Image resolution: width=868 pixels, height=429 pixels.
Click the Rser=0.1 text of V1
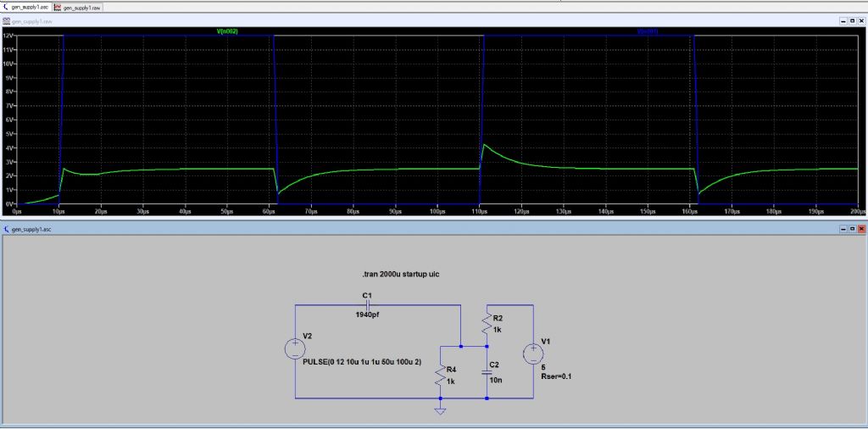click(x=556, y=377)
